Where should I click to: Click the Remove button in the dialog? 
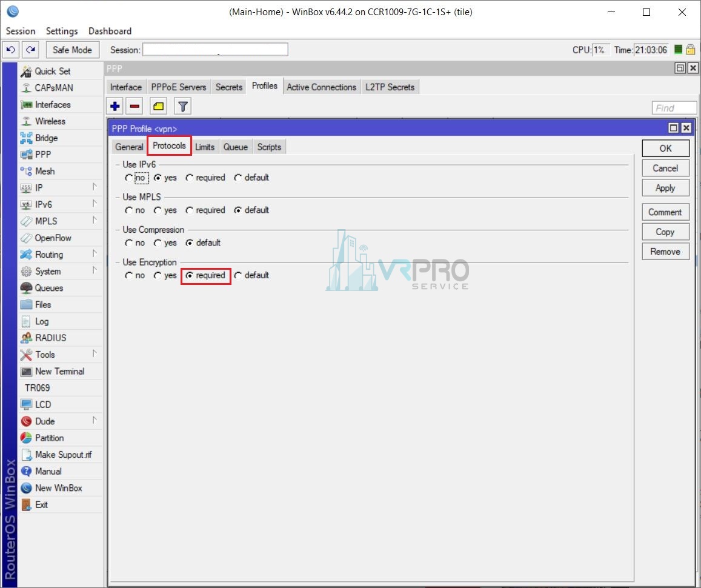tap(665, 252)
